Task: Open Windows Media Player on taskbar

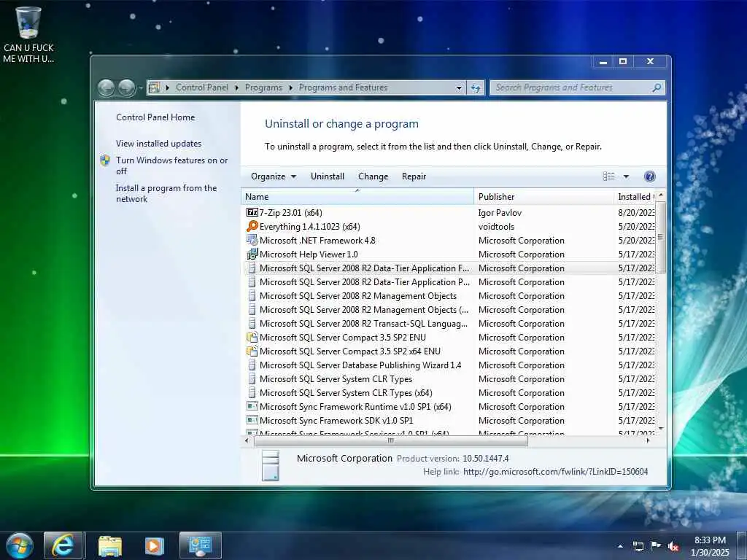Action: [x=154, y=545]
